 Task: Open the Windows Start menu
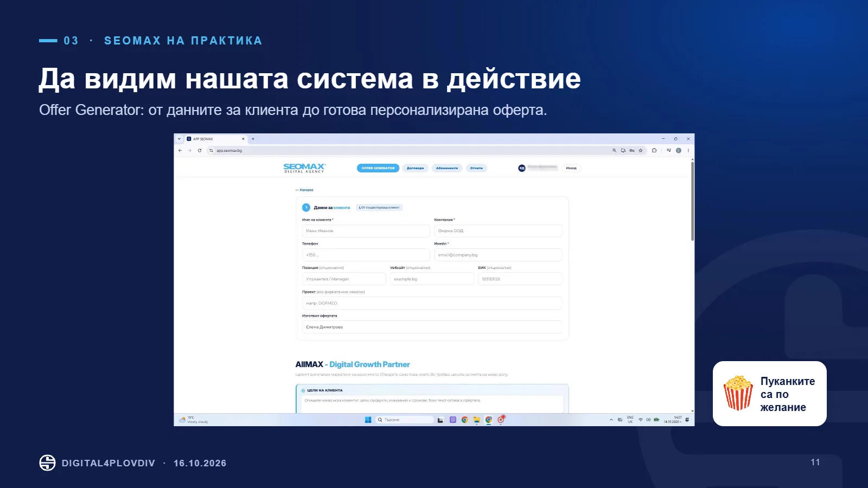[x=368, y=420]
